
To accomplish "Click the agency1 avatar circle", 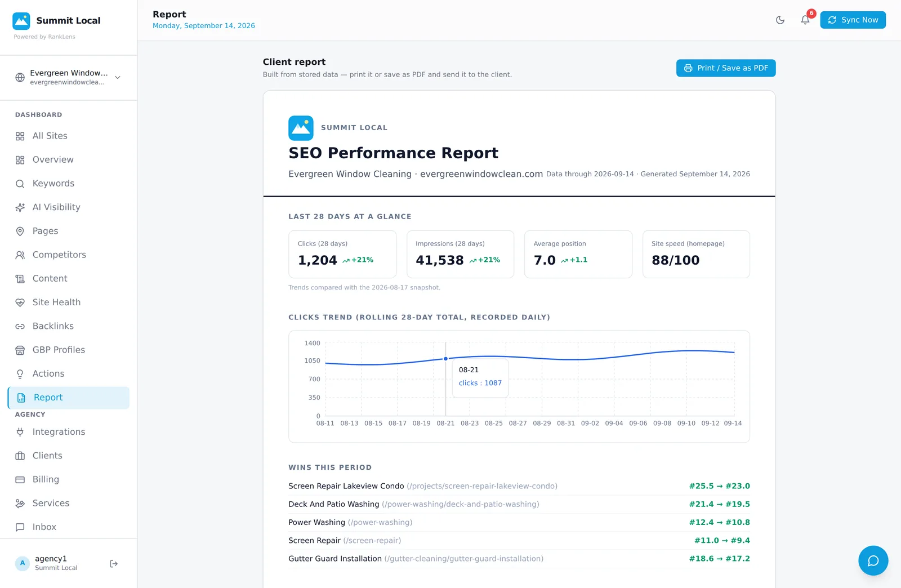I will click(x=23, y=563).
